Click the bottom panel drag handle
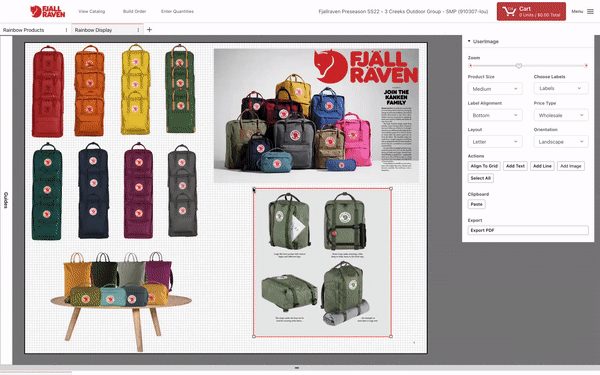The image size is (600, 375). pos(297,368)
